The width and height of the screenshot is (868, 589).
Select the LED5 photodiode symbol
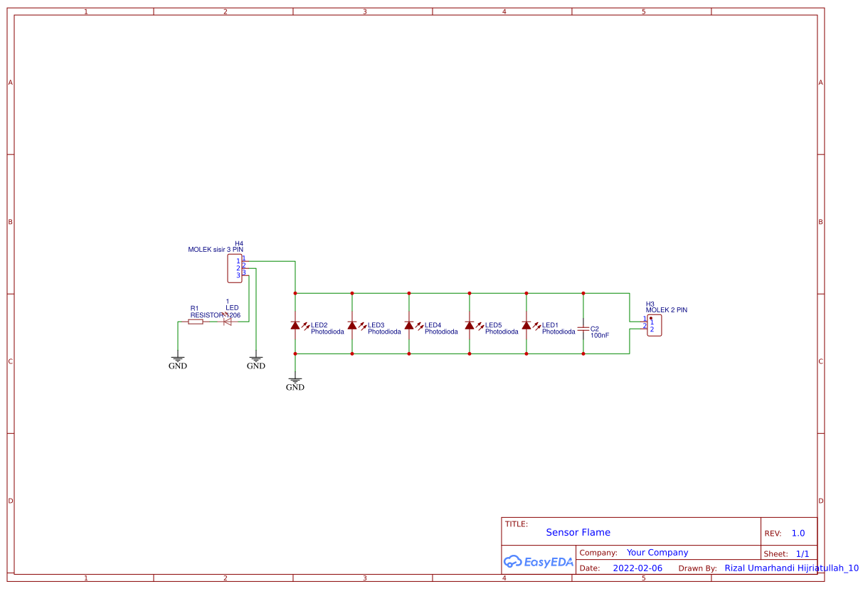click(471, 326)
